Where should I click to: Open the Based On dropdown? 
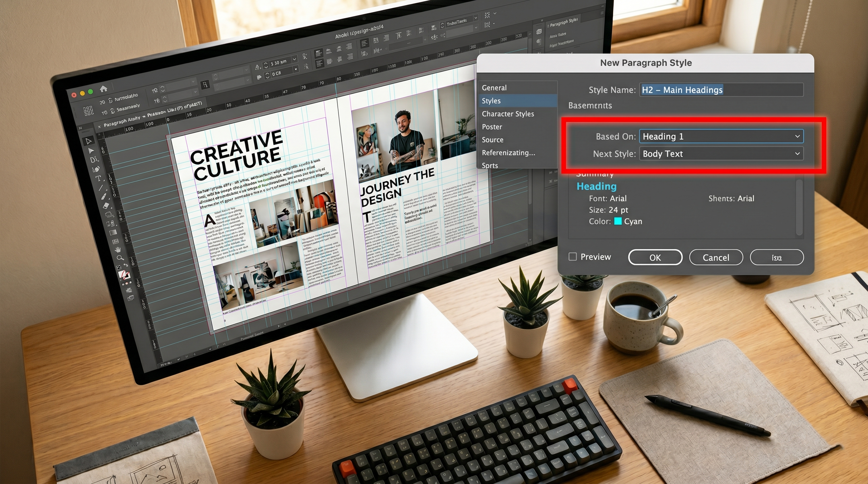tap(721, 136)
